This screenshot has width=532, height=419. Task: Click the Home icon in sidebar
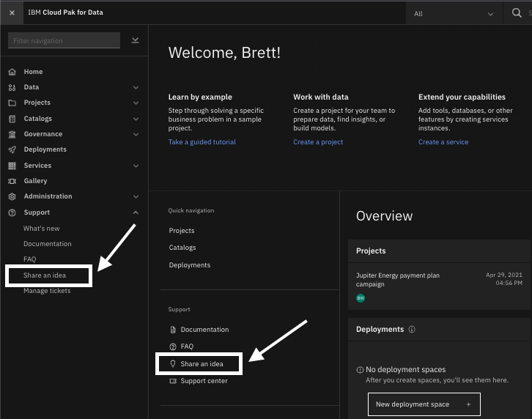click(12, 72)
